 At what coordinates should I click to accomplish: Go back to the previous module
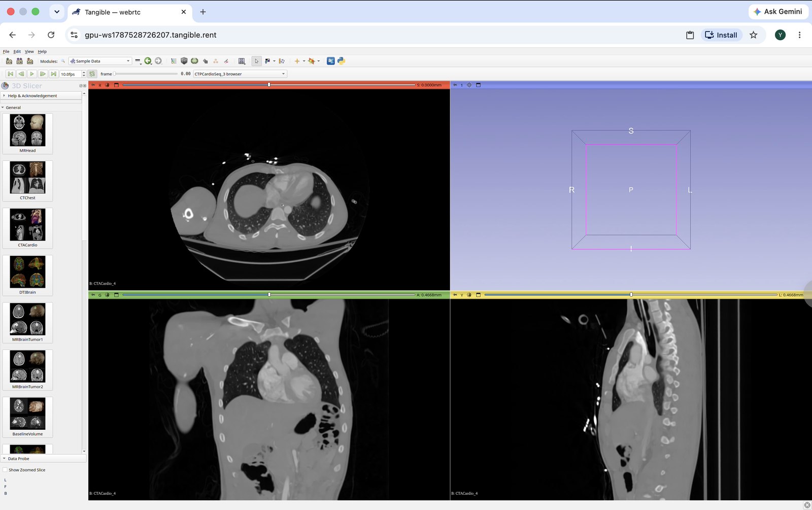[x=148, y=61]
